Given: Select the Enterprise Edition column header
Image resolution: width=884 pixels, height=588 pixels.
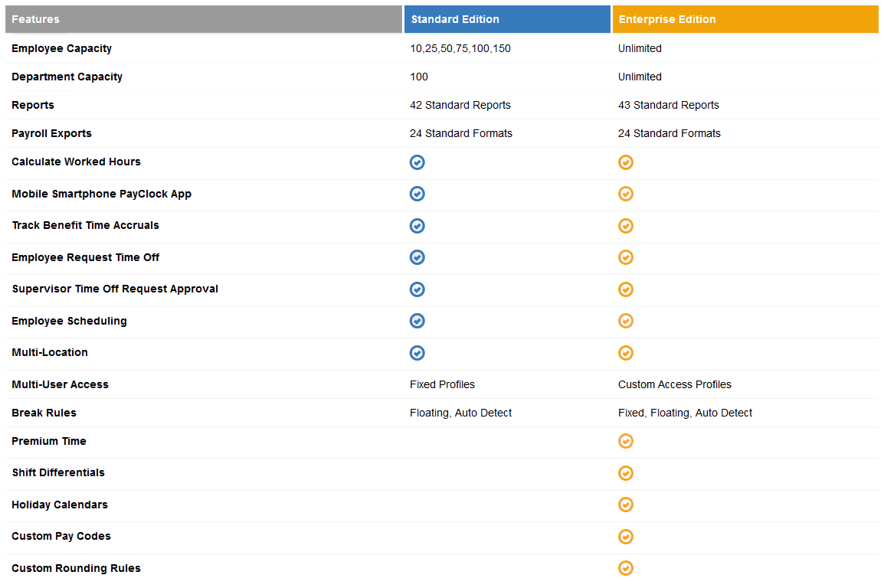Looking at the screenshot, I should [745, 19].
